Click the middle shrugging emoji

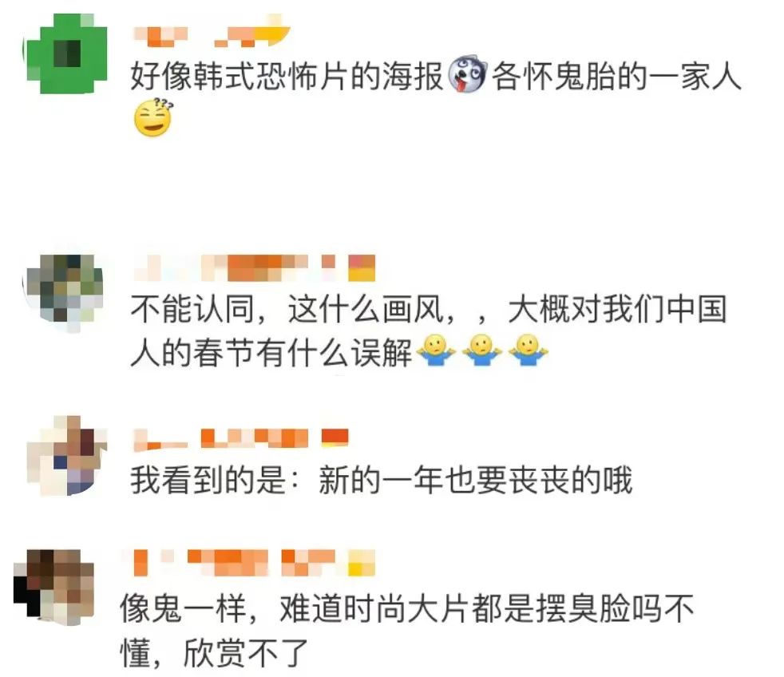tap(481, 350)
